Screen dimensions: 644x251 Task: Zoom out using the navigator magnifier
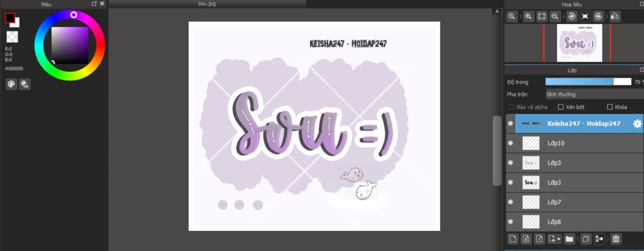[555, 16]
